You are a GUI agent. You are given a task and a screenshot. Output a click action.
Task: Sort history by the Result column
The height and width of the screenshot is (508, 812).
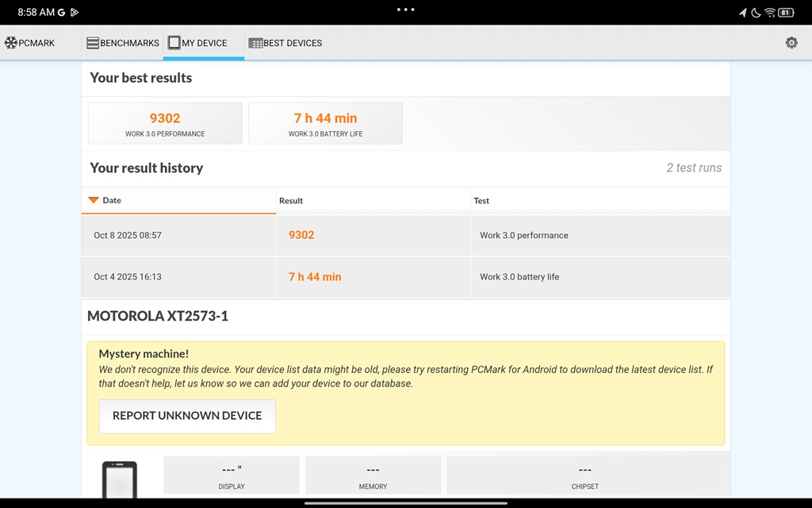[x=291, y=200]
